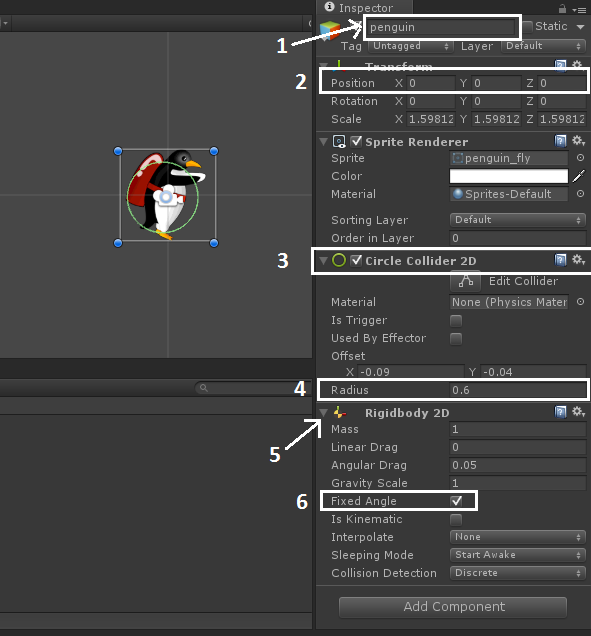This screenshot has height=636, width=591.
Task: Click the Radius value field
Action: click(518, 390)
